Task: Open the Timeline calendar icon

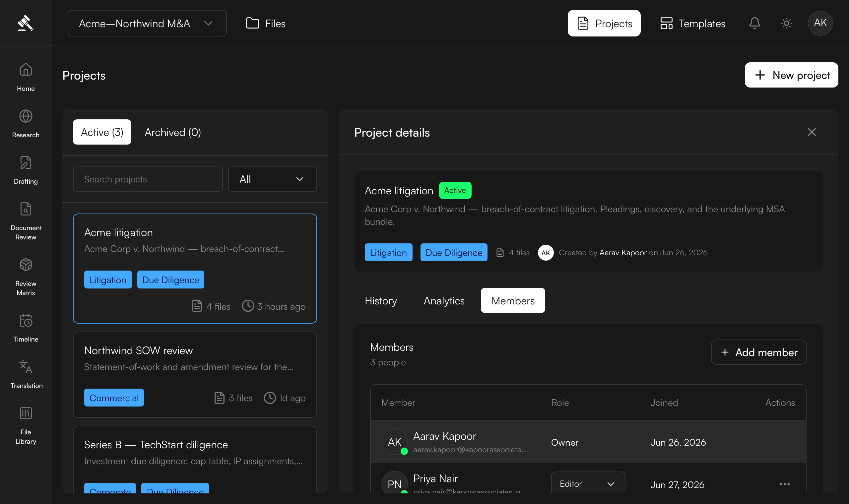Action: 26,320
